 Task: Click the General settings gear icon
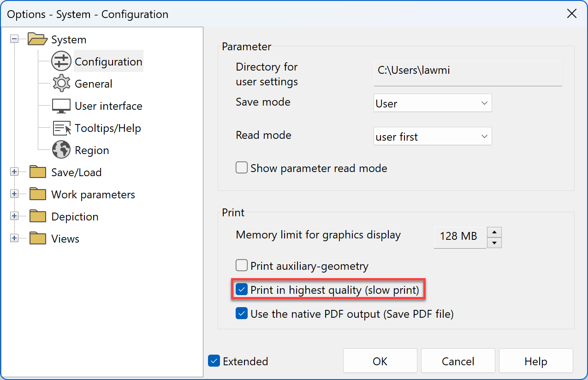(61, 83)
